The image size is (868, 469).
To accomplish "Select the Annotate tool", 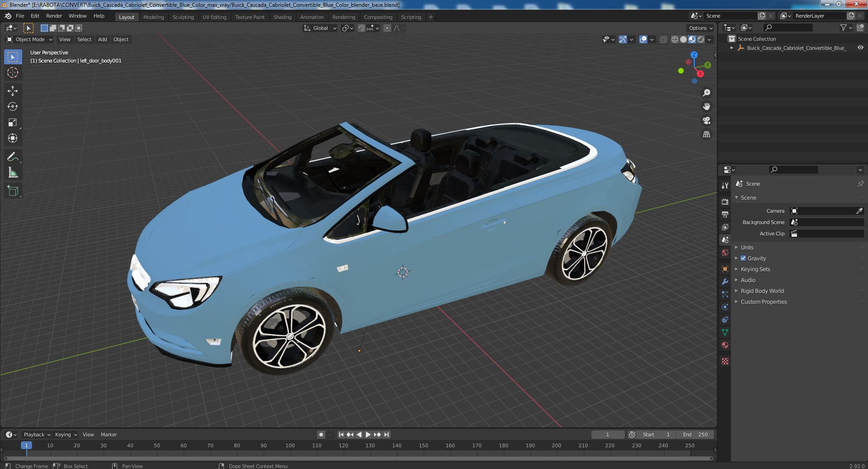I will point(13,157).
